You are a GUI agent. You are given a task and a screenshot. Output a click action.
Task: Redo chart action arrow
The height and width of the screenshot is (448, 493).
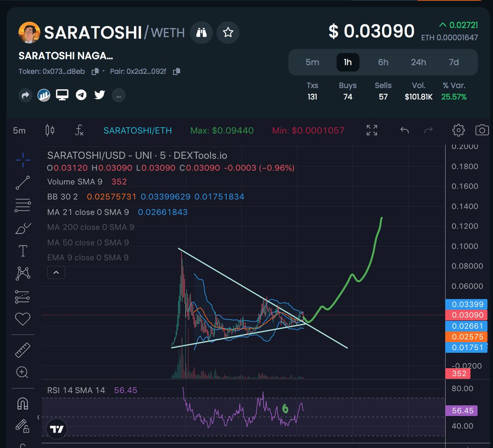[x=428, y=130]
